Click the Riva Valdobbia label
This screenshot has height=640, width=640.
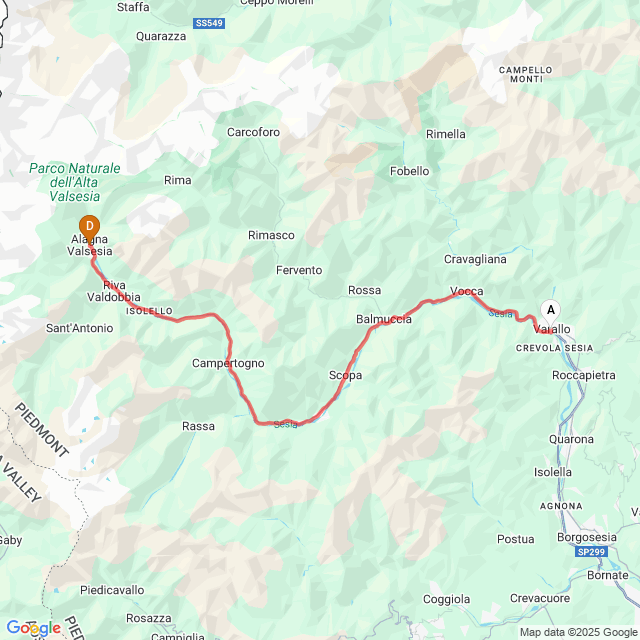tap(114, 291)
